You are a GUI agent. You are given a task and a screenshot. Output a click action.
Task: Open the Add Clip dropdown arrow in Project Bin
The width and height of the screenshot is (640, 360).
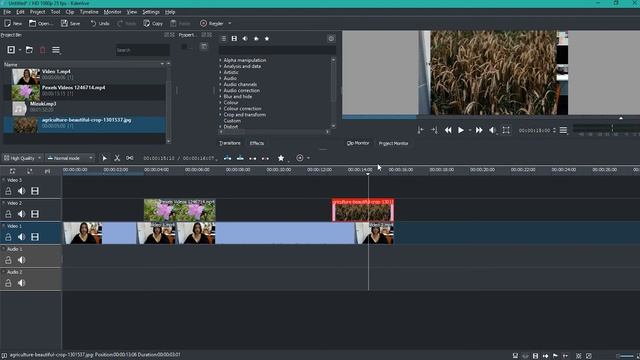pos(20,50)
